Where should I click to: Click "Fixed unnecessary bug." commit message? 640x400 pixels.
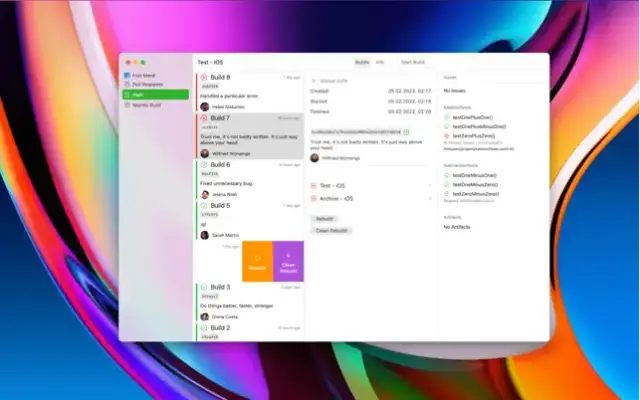(227, 184)
